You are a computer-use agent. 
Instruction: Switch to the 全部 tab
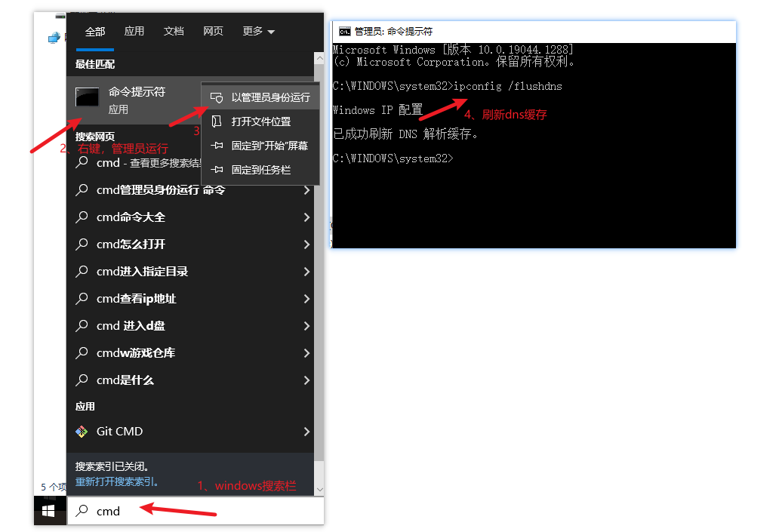click(95, 32)
